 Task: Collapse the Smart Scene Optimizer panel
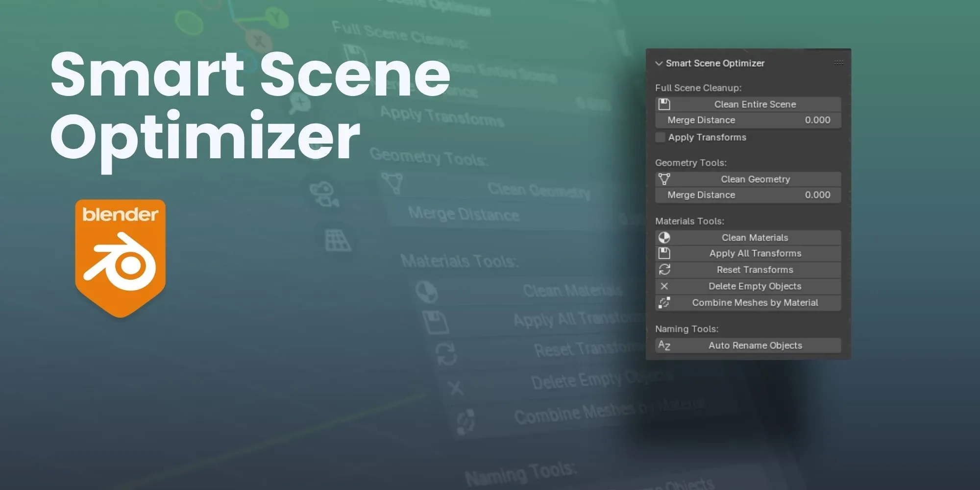(x=659, y=63)
